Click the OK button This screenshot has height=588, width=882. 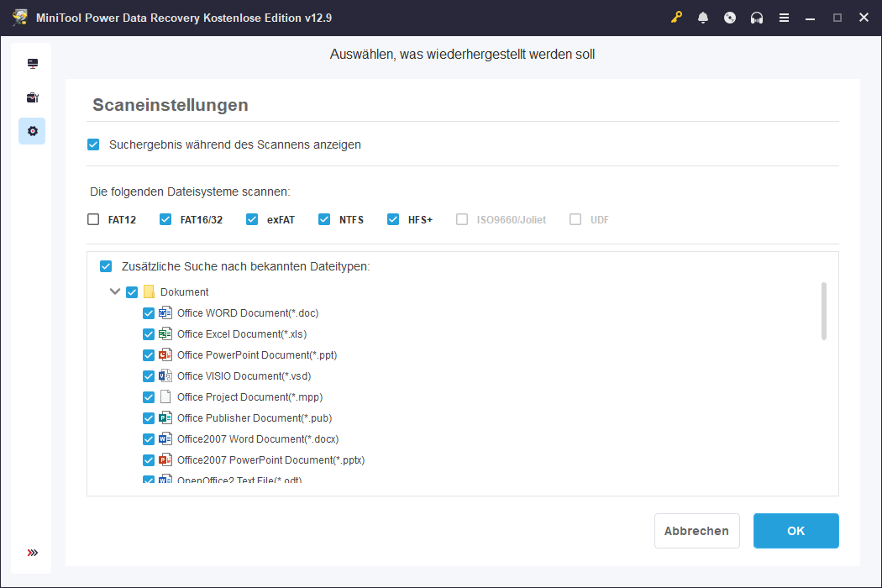pyautogui.click(x=796, y=531)
